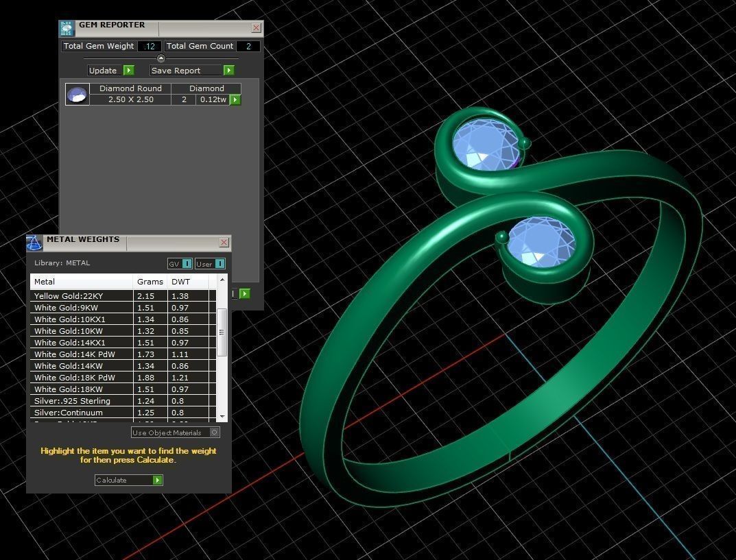This screenshot has width=736, height=560.
Task: Click the Update button in Gem Reporter
Action: (x=111, y=71)
